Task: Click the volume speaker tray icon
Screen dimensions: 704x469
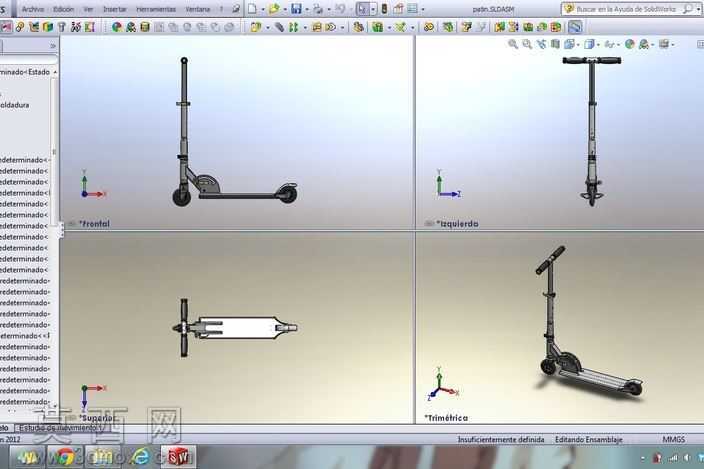Action: pos(687,458)
